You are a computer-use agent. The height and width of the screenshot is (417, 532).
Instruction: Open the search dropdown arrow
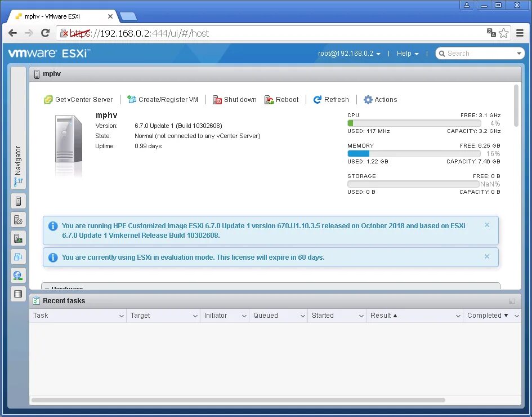pos(518,54)
